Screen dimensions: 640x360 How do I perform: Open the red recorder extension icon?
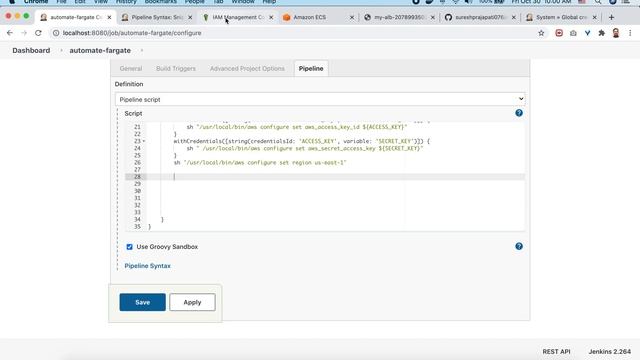tap(559, 33)
